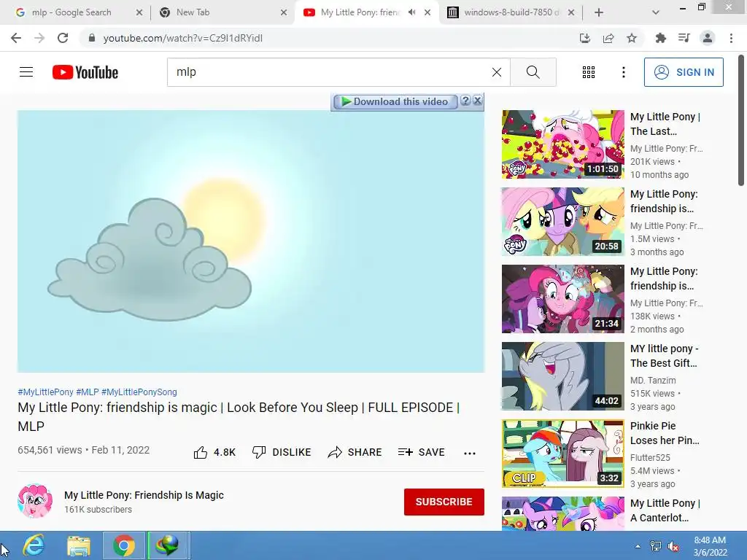Open more actions ellipsis under video
747x560 pixels.
[470, 453]
